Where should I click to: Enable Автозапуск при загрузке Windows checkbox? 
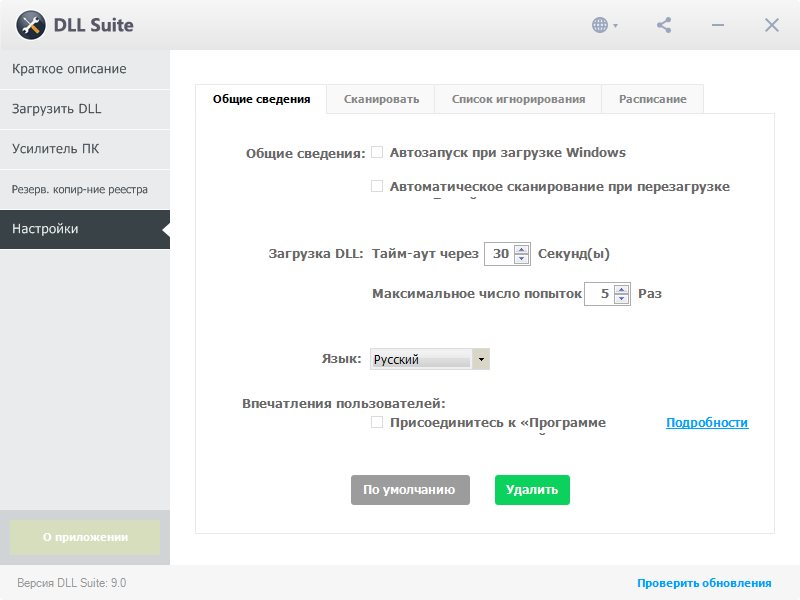pyautogui.click(x=377, y=153)
